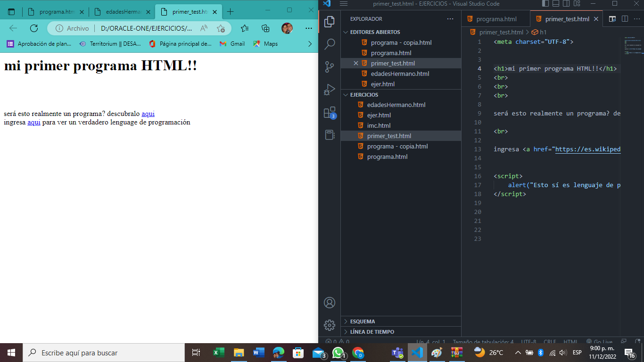Collapse EJERCICIOS folder section

tap(401, 95)
